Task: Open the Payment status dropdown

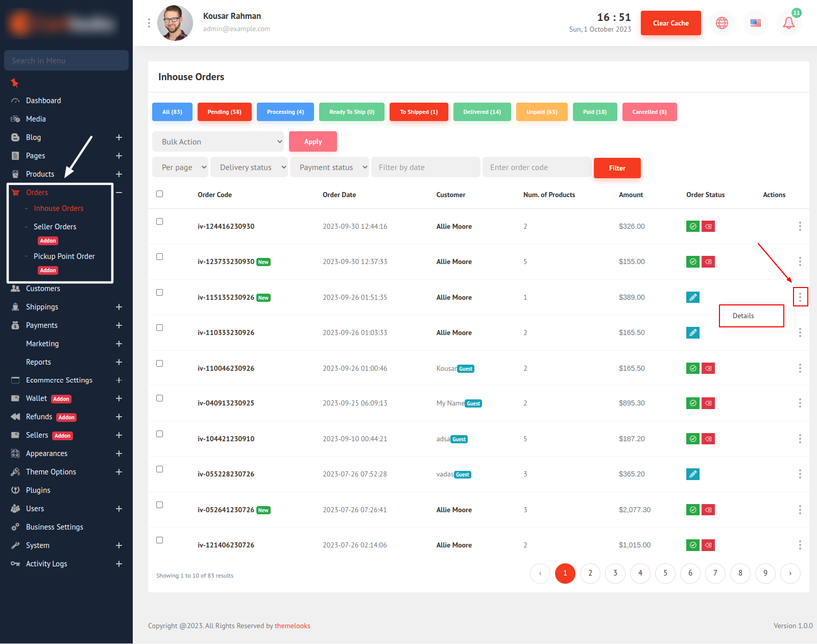Action: click(329, 168)
